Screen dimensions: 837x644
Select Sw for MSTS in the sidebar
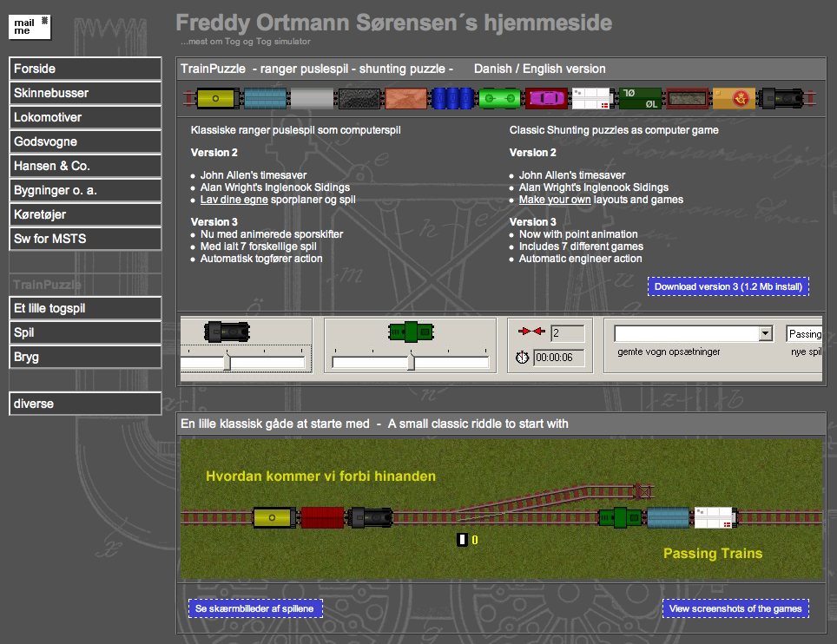point(85,239)
